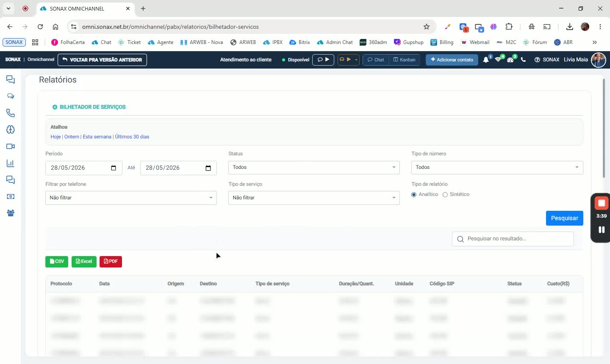This screenshot has width=610, height=364.
Task: Click the Últimos 30 dias shortcut link
Action: 132,137
